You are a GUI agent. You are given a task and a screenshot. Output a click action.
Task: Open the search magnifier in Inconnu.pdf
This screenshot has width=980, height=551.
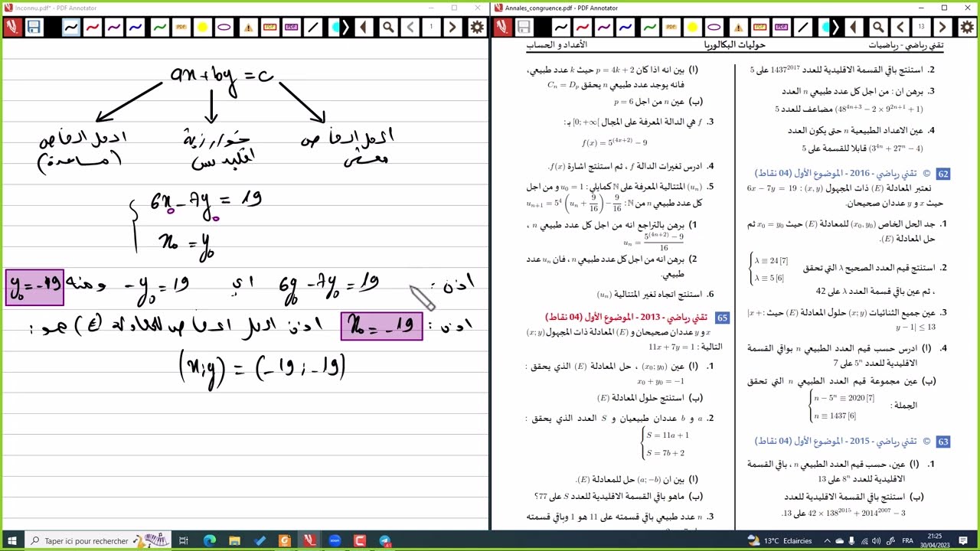click(x=388, y=28)
